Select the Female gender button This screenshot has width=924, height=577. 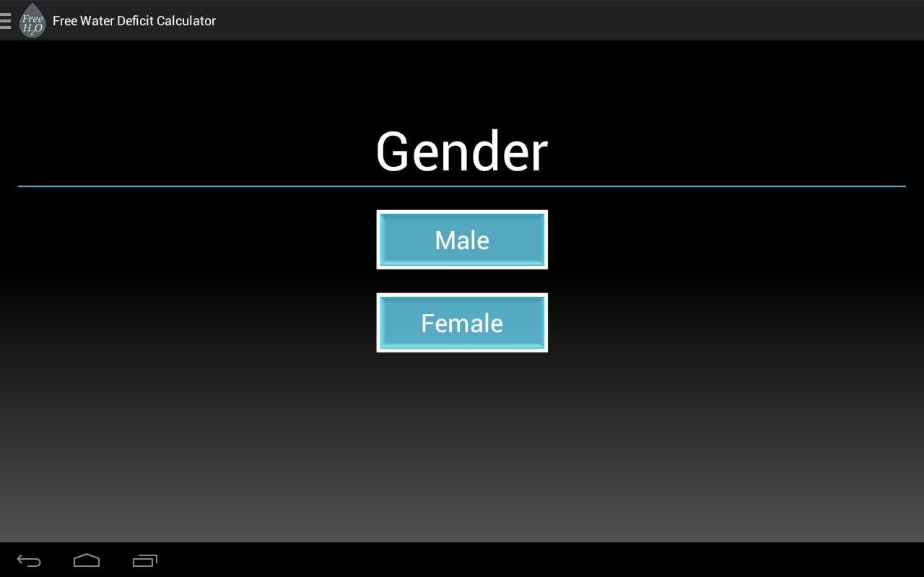click(462, 323)
